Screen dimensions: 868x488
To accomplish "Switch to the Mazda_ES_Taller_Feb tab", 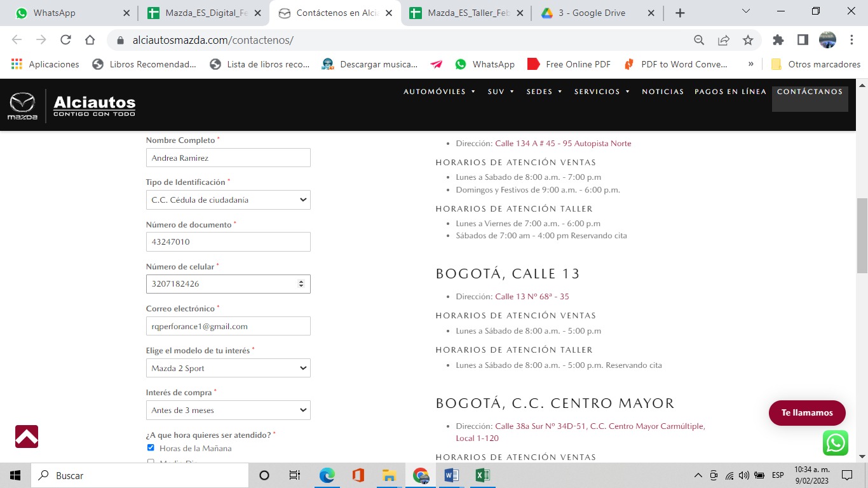I will 466,13.
